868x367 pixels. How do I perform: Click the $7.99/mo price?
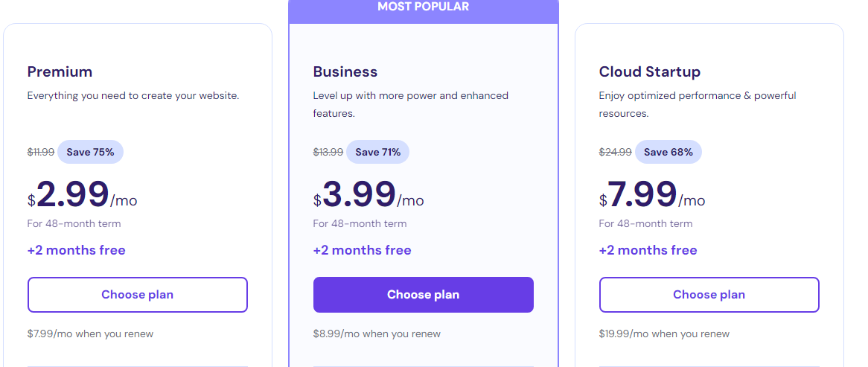651,195
